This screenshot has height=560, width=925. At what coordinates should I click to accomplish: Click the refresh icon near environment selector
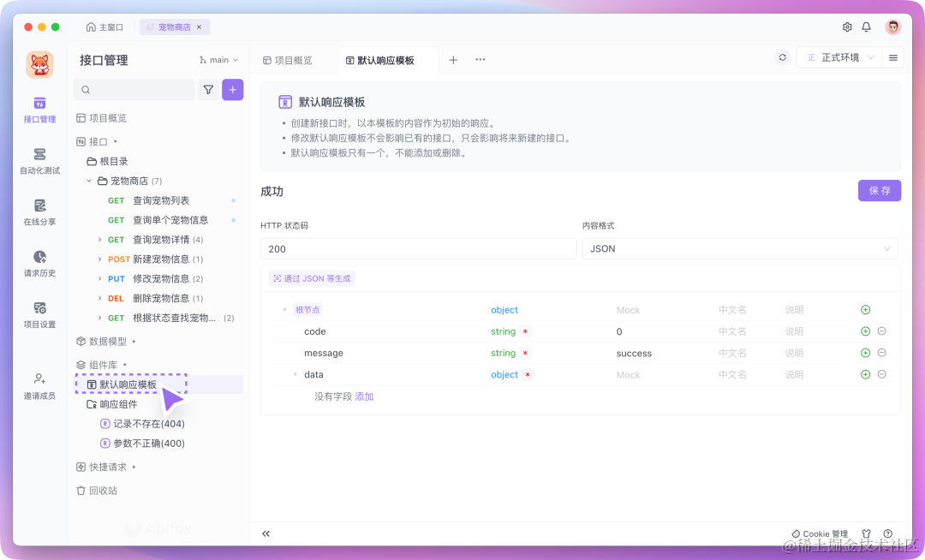click(x=782, y=57)
